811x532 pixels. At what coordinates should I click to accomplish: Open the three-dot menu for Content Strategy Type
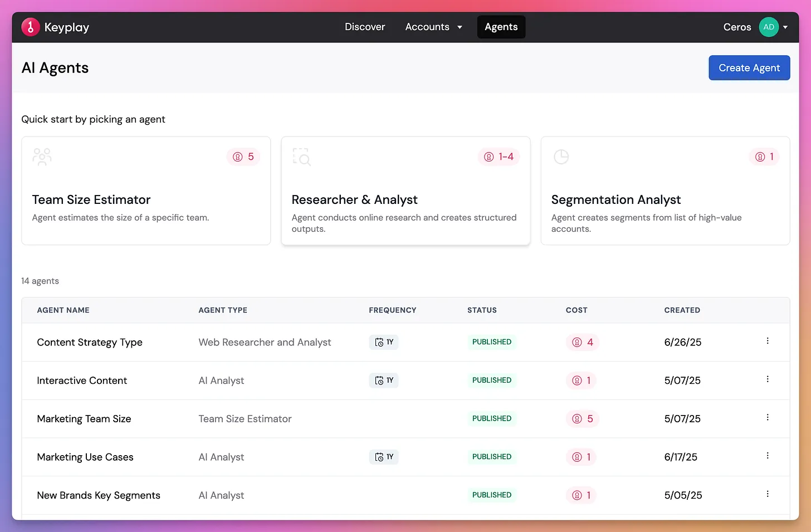click(x=767, y=341)
